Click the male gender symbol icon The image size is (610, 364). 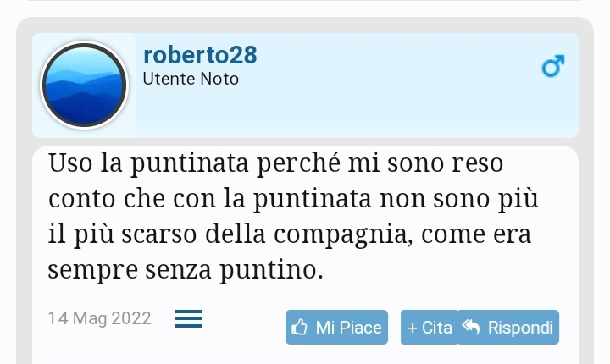click(552, 65)
